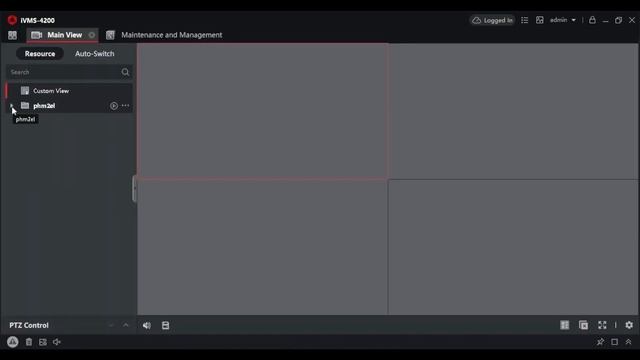The width and height of the screenshot is (640, 360).
Task: Select the bottom-left live view window
Action: (x=262, y=247)
